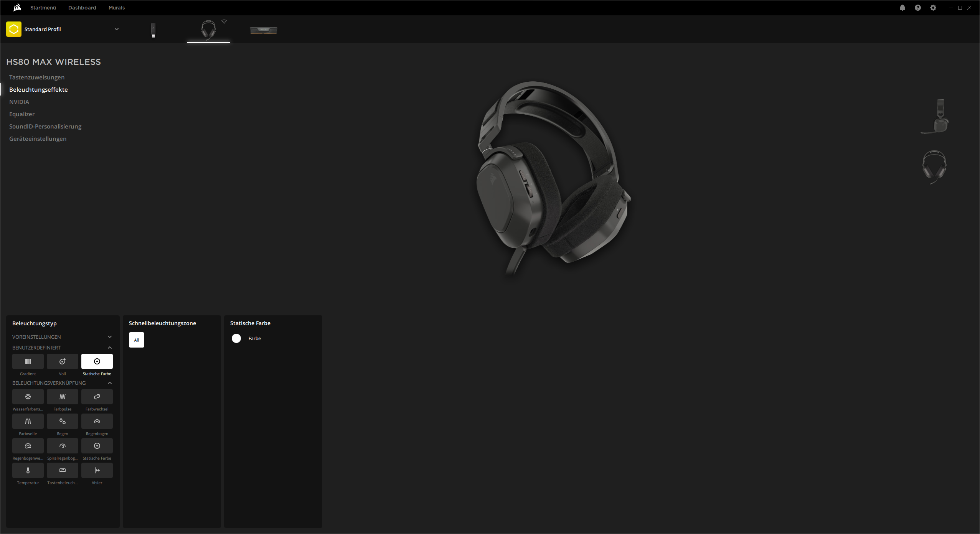Viewport: 980px width, 534px height.
Task: Toggle the All quick lighting zone
Action: click(136, 340)
